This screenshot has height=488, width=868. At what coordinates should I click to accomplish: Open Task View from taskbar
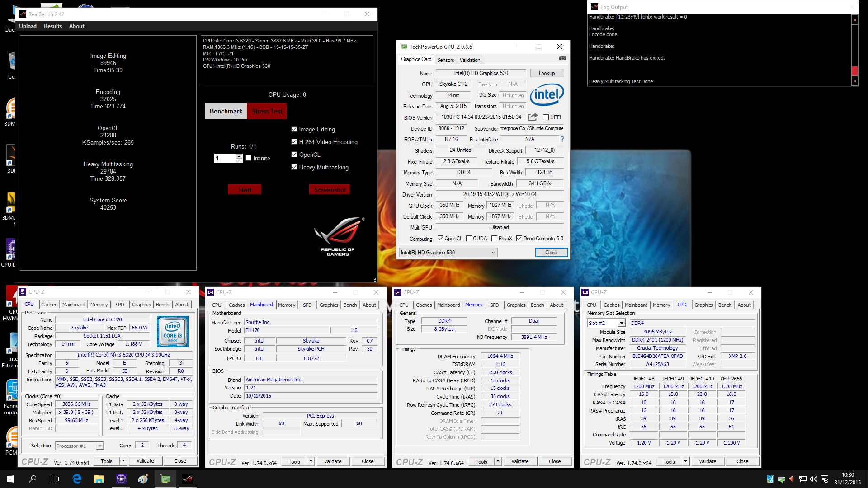(x=54, y=479)
